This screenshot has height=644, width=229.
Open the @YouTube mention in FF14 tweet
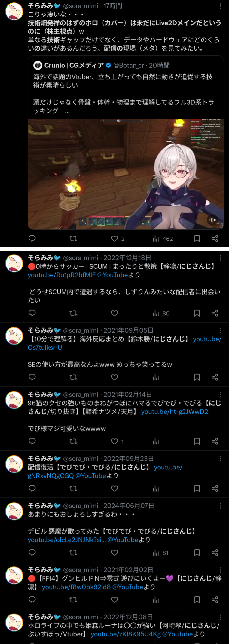tap(128, 587)
